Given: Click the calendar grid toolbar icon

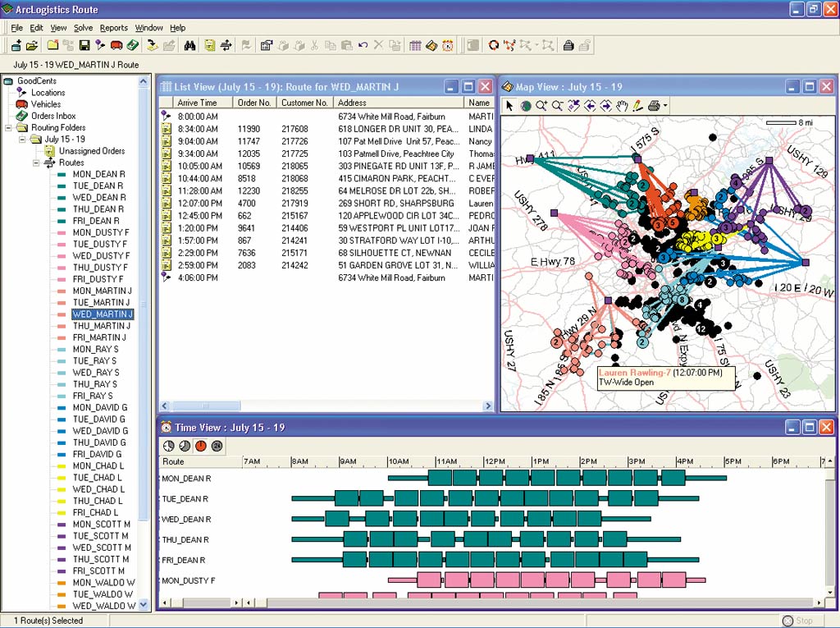Looking at the screenshot, I should [x=415, y=46].
